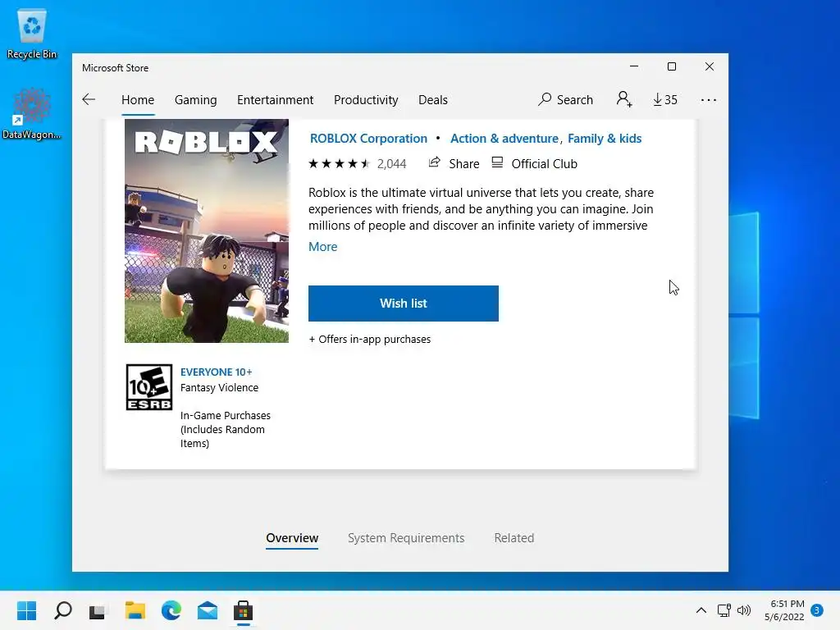Image resolution: width=840 pixels, height=630 pixels.
Task: Expand the description with More
Action: tap(323, 247)
